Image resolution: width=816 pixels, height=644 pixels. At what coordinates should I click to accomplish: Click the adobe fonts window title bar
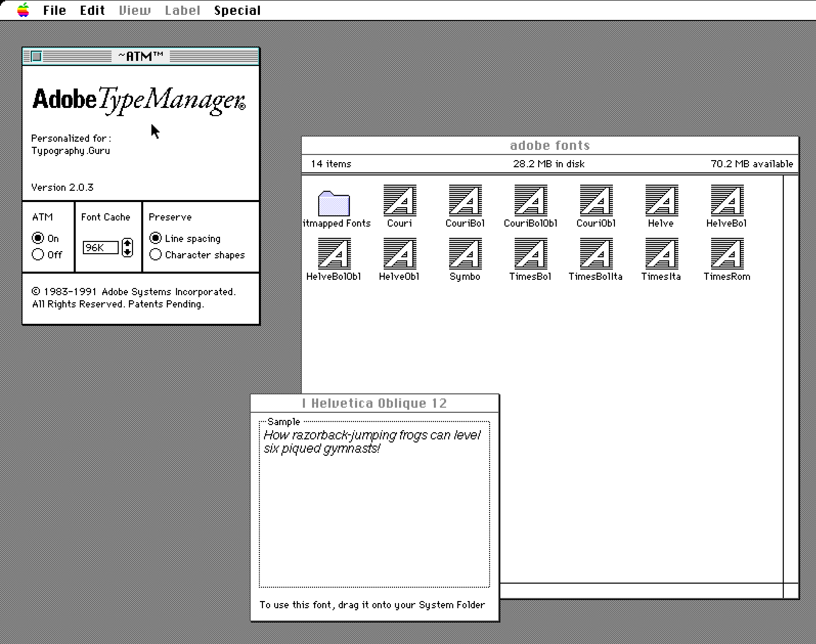point(550,145)
